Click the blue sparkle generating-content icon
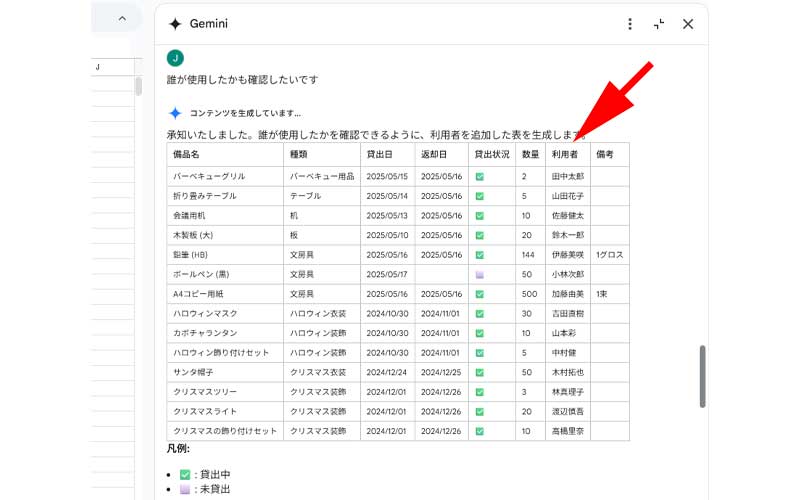Viewport: 800px width, 500px height. [x=175, y=113]
